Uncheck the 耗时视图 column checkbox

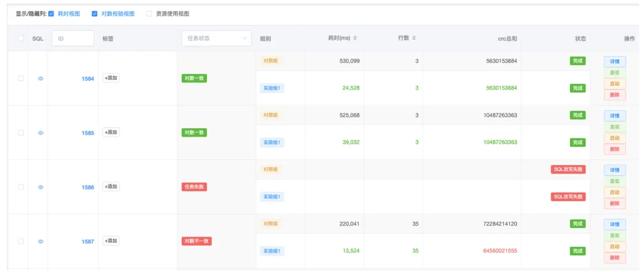(51, 14)
